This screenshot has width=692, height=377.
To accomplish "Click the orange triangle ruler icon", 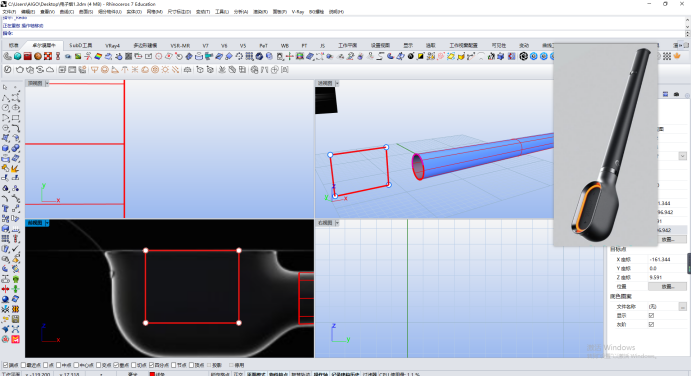I will (115, 70).
